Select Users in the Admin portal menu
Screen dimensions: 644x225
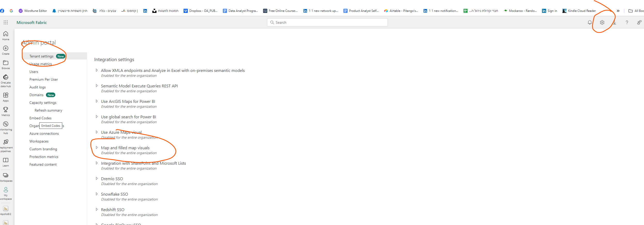[34, 72]
